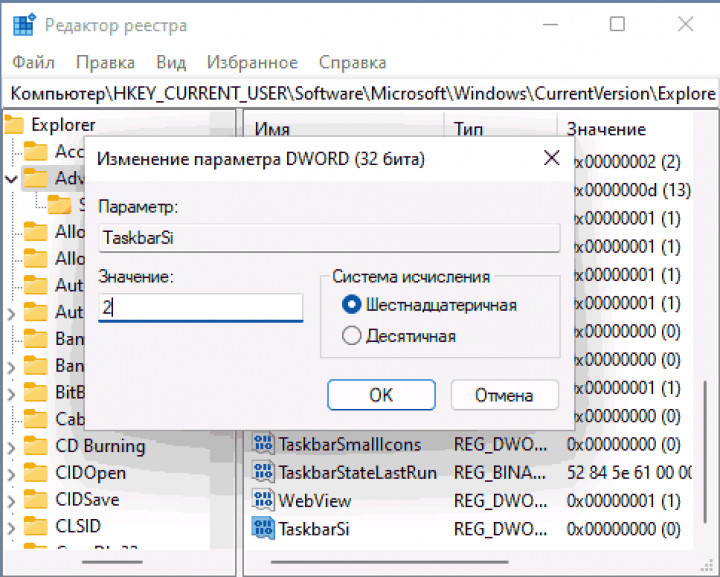Image resolution: width=720 pixels, height=577 pixels.
Task: Expand the CIDSave key
Action: tap(11, 501)
